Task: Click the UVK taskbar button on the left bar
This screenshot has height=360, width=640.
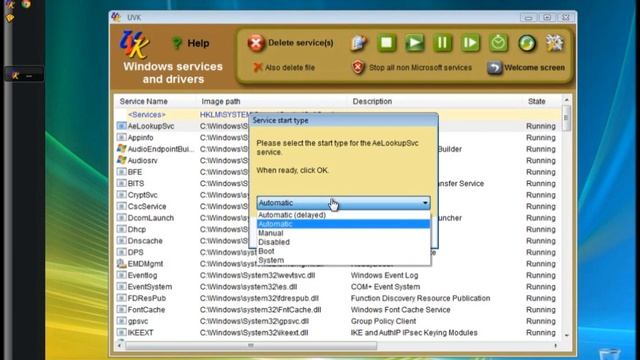Action: point(23,75)
